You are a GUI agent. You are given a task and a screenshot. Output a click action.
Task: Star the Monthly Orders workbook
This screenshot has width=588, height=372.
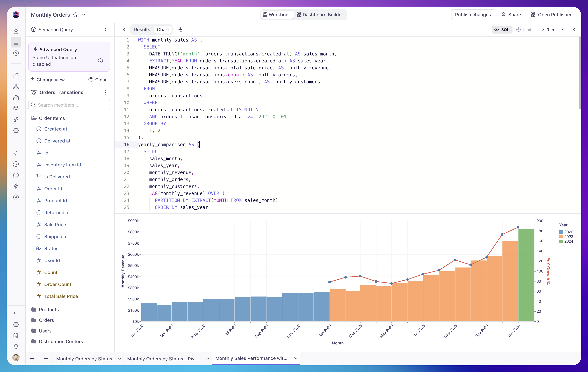(75, 15)
